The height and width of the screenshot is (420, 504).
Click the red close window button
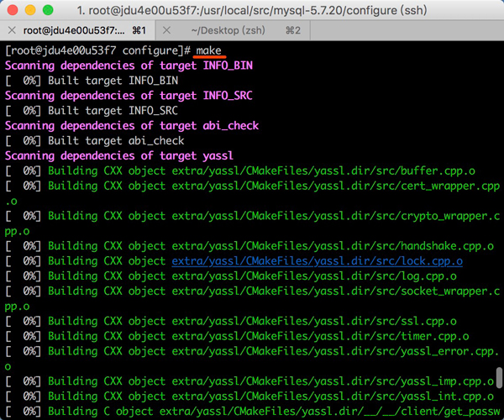(x=13, y=10)
